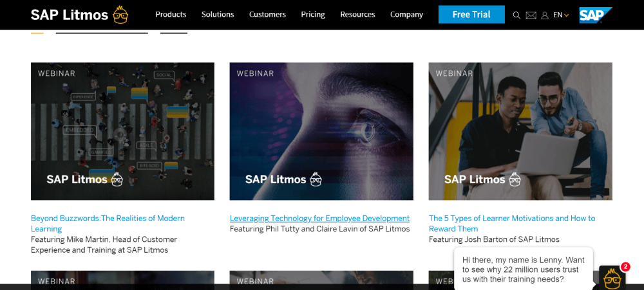Click the SAP logo in the header

click(594, 15)
